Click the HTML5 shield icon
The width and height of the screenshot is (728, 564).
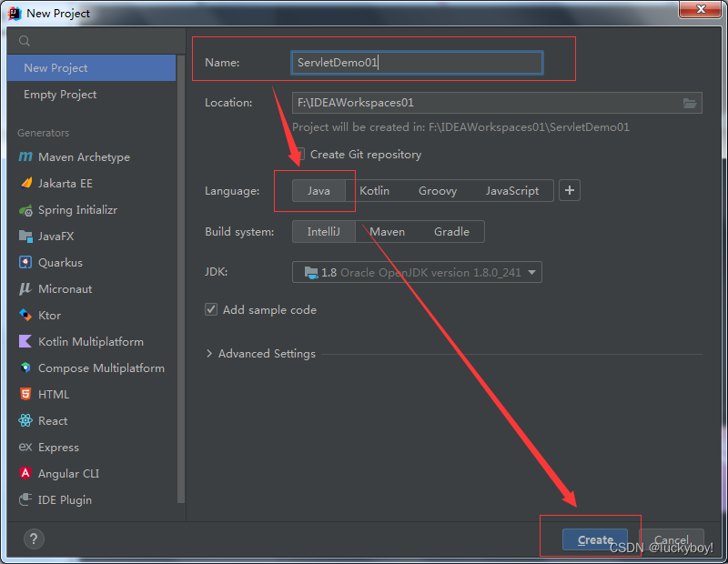[25, 394]
